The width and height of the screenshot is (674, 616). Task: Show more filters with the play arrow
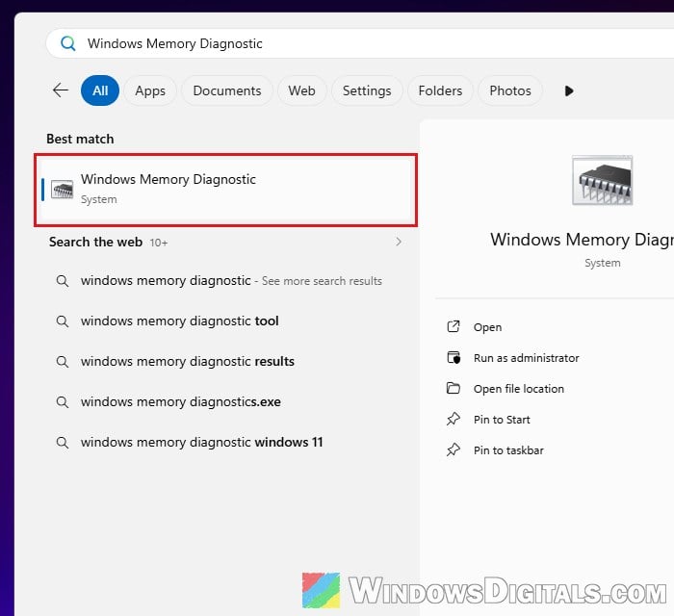569,91
